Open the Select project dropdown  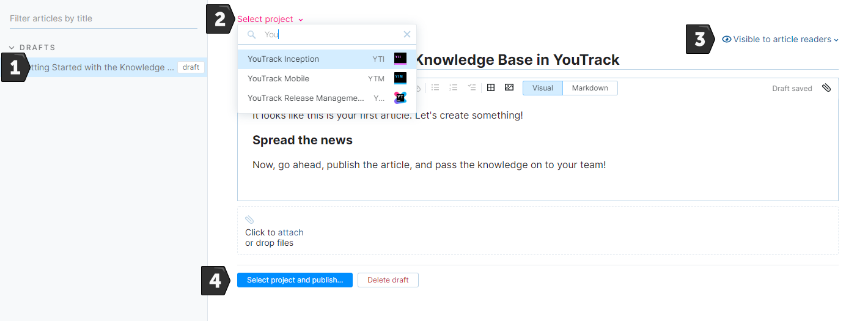pyautogui.click(x=270, y=19)
